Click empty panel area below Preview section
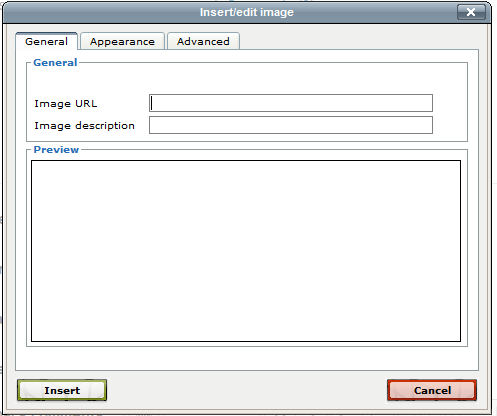The image size is (497, 416). tap(247, 358)
